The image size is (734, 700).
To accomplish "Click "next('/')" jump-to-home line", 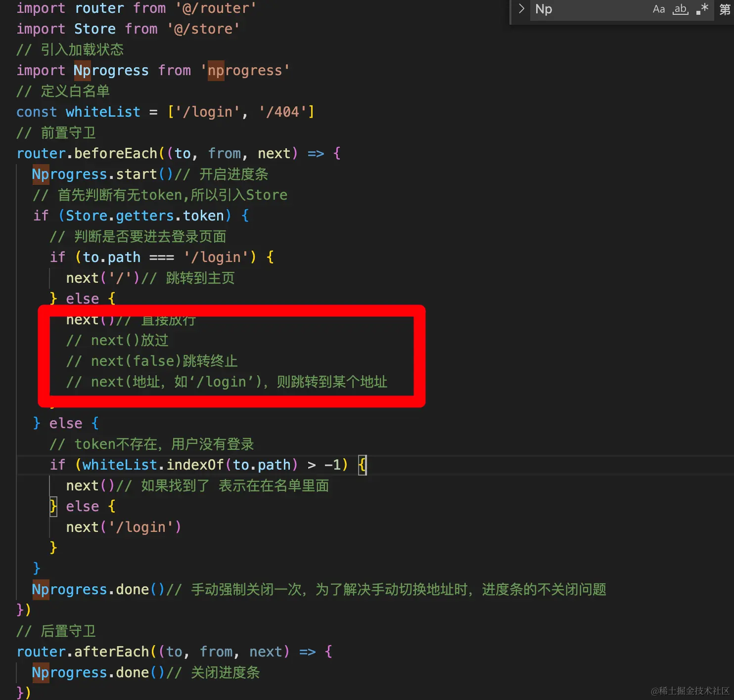I will [150, 278].
